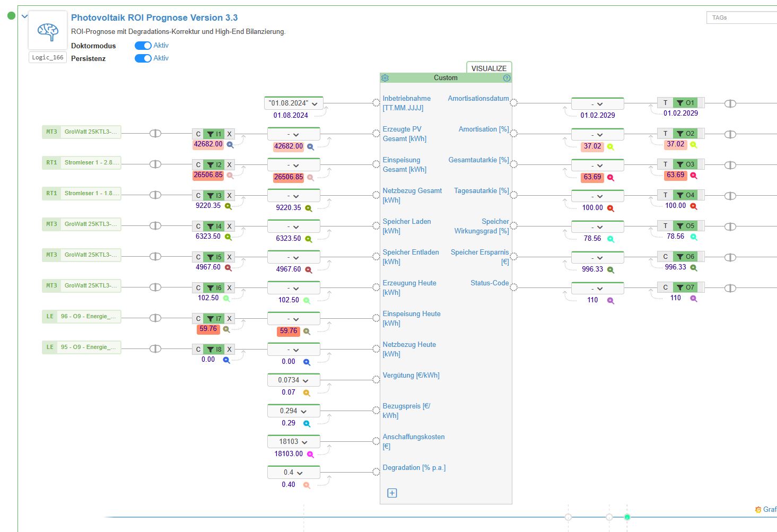777x532 pixels.
Task: Click magnifier beside 996.33 output value
Action: point(610,269)
